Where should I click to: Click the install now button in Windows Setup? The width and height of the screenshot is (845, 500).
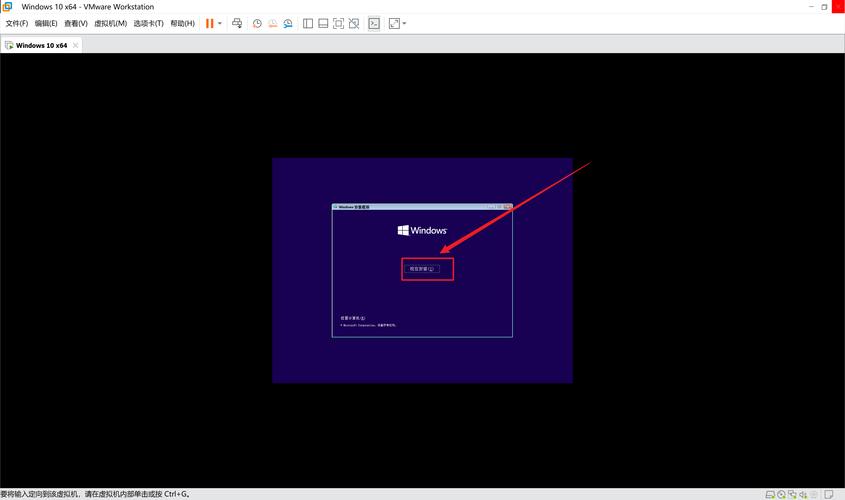click(x=422, y=269)
